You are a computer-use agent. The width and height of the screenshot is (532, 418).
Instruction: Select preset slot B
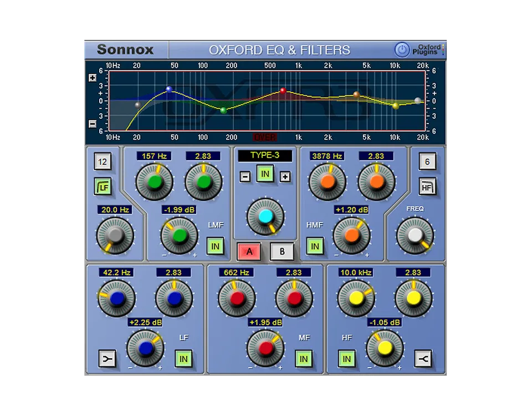(282, 252)
